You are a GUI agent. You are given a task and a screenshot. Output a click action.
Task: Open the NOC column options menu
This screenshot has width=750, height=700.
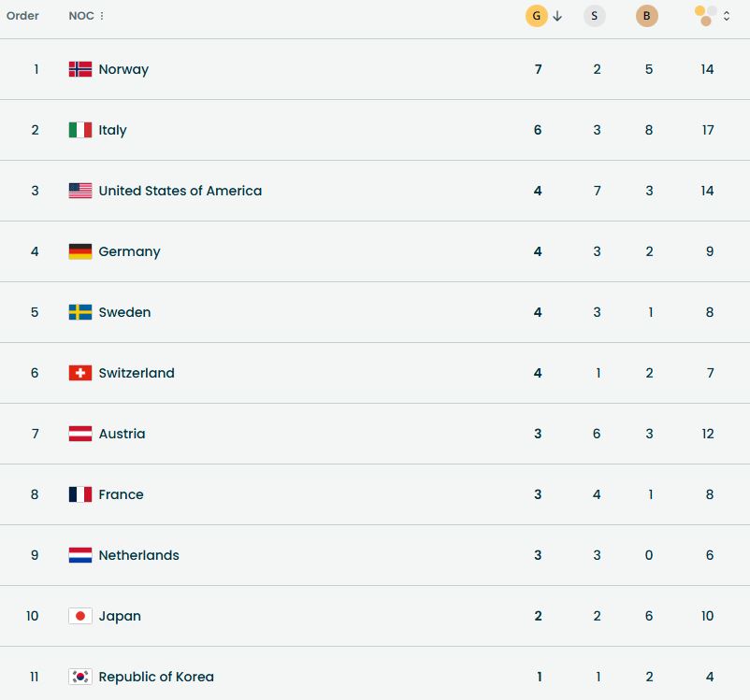[102, 16]
